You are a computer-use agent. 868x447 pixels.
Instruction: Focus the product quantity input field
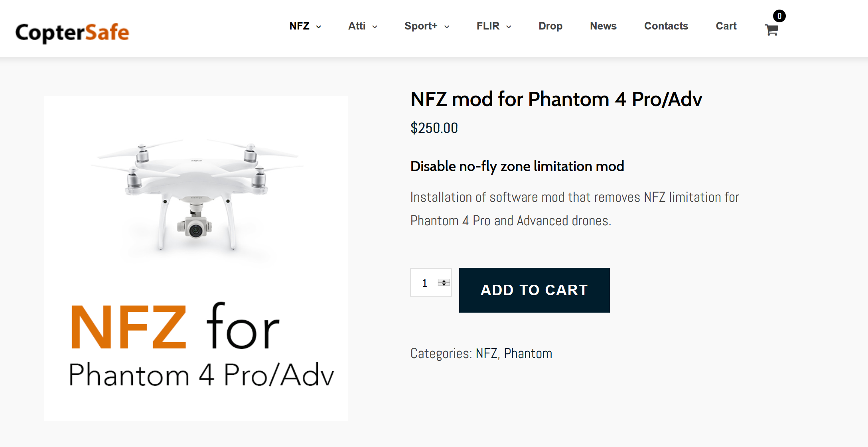(431, 282)
